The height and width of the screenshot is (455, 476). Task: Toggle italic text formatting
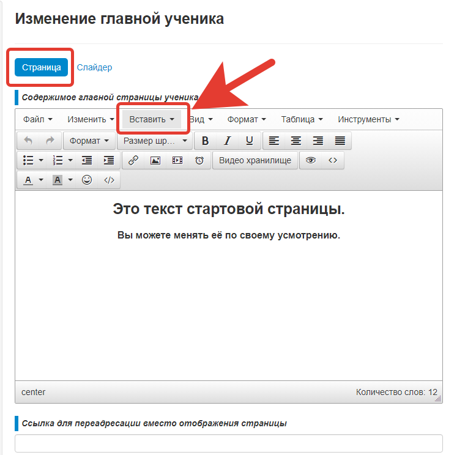[x=227, y=141]
